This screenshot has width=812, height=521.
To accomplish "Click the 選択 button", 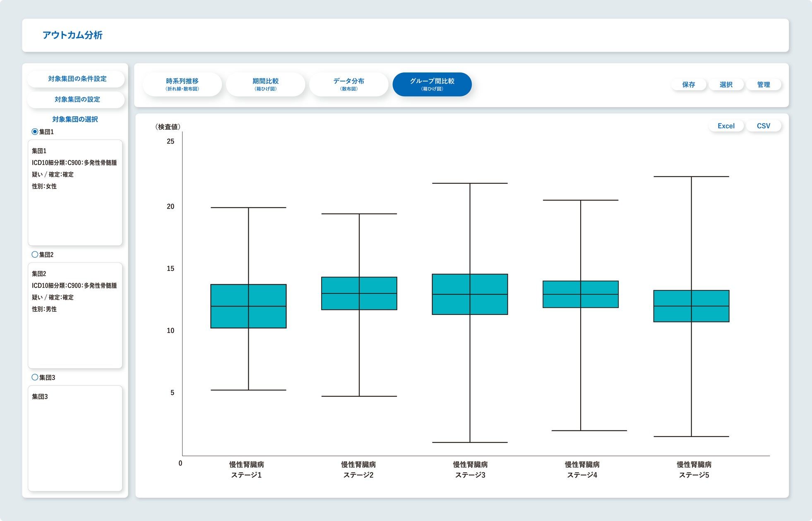I will [726, 84].
